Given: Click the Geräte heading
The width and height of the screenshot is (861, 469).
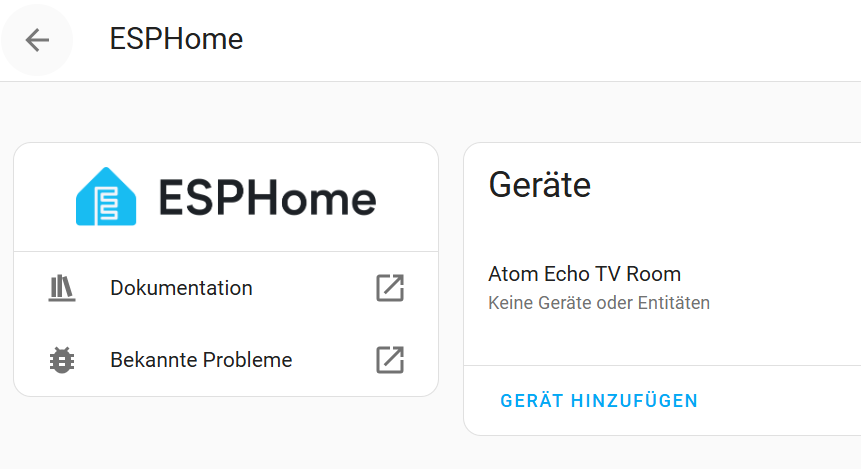Looking at the screenshot, I should click(x=539, y=184).
